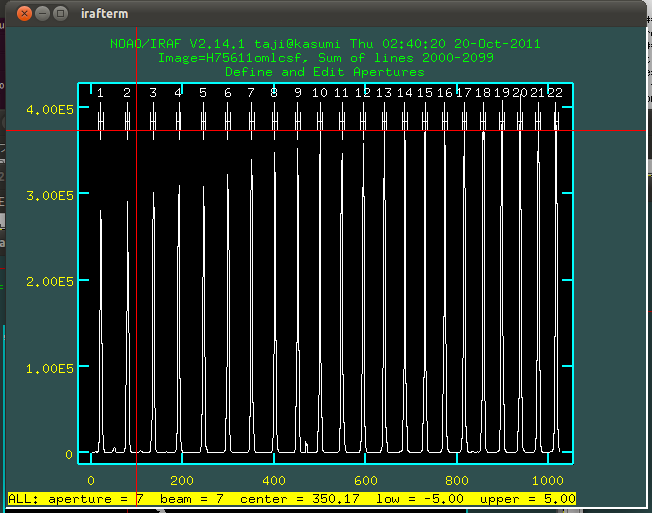Select aperture marker number 14
This screenshot has height=515, width=654.
tap(404, 93)
